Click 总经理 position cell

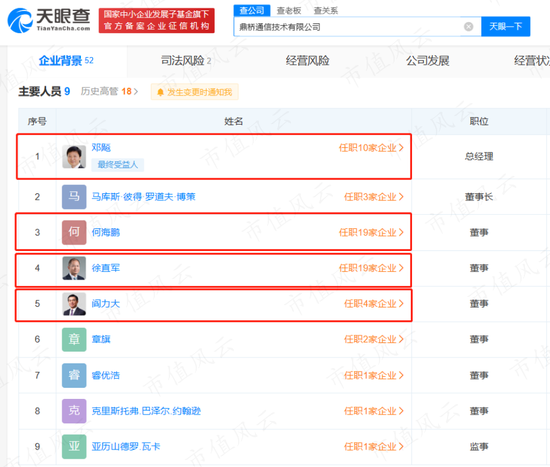(479, 156)
